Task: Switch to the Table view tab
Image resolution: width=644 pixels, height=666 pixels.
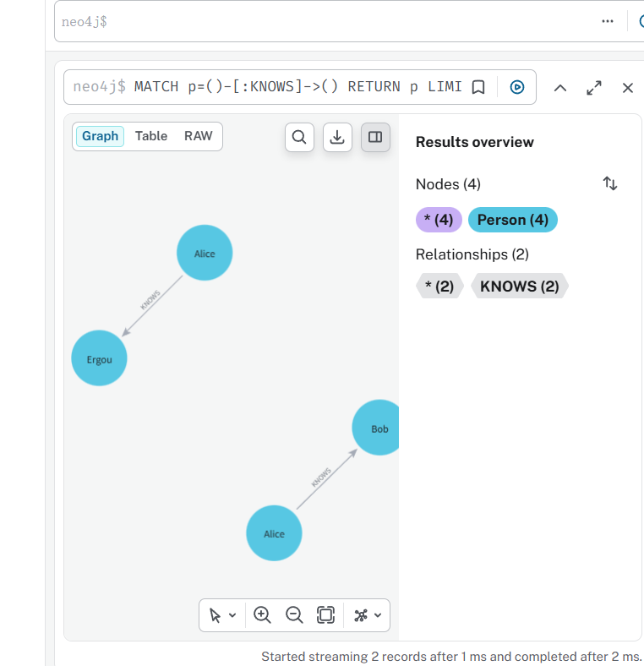Action: point(151,136)
